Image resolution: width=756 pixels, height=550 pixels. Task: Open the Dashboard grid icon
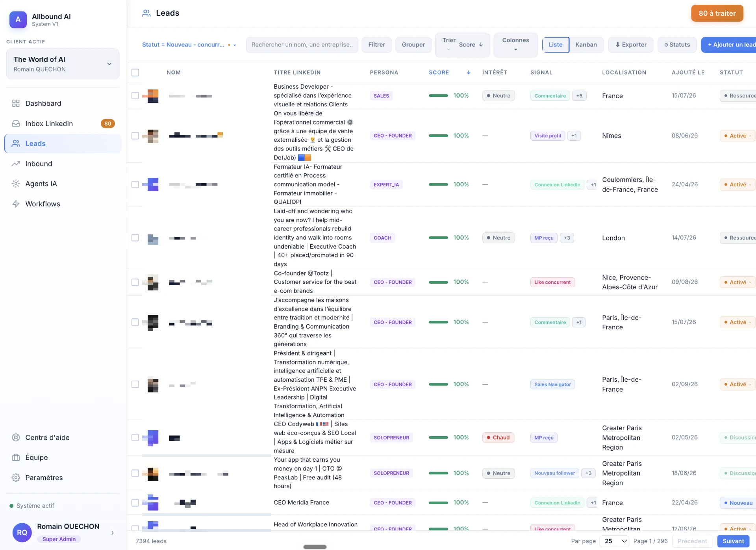pyautogui.click(x=16, y=103)
